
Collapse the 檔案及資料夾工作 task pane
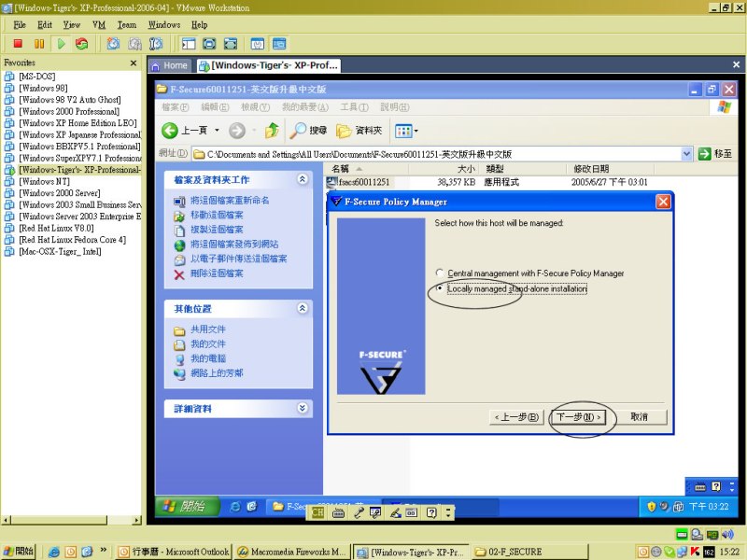[302, 179]
